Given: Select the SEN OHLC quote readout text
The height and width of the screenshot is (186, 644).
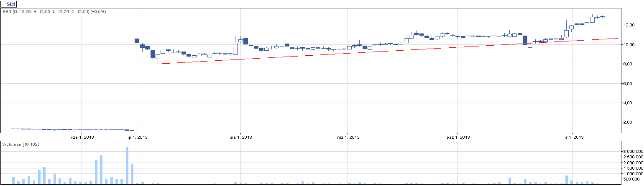Looking at the screenshot, I should 54,11.
